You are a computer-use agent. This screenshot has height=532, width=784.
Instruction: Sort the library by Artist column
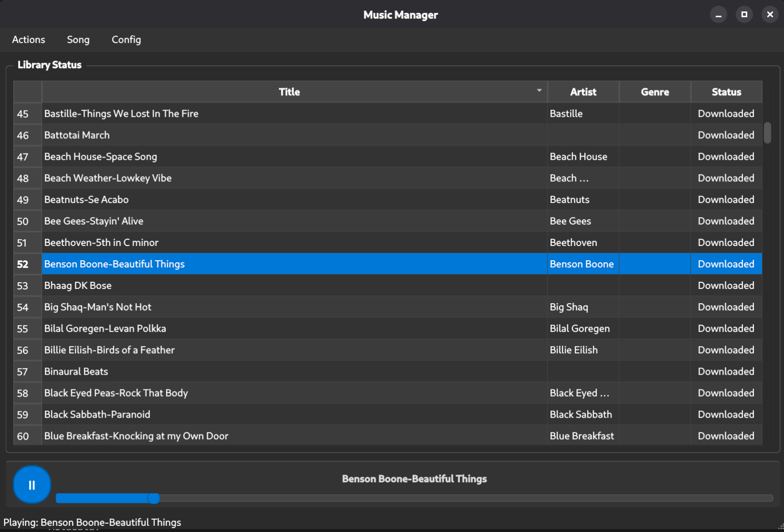(x=583, y=92)
